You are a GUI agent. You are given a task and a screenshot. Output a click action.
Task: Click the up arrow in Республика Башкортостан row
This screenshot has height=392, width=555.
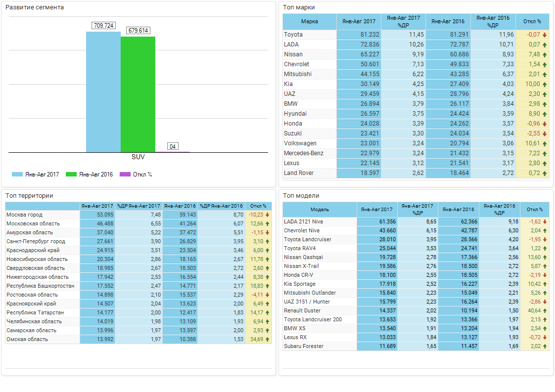click(x=267, y=286)
